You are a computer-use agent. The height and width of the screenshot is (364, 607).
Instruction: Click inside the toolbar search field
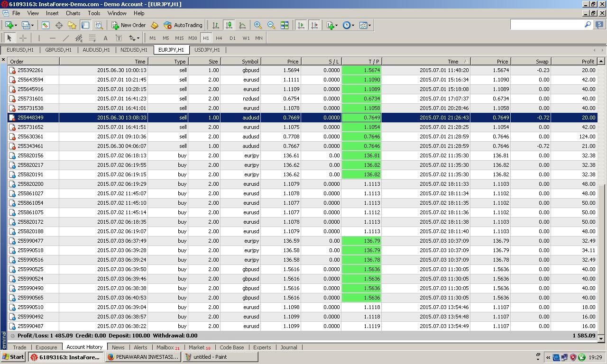(547, 25)
